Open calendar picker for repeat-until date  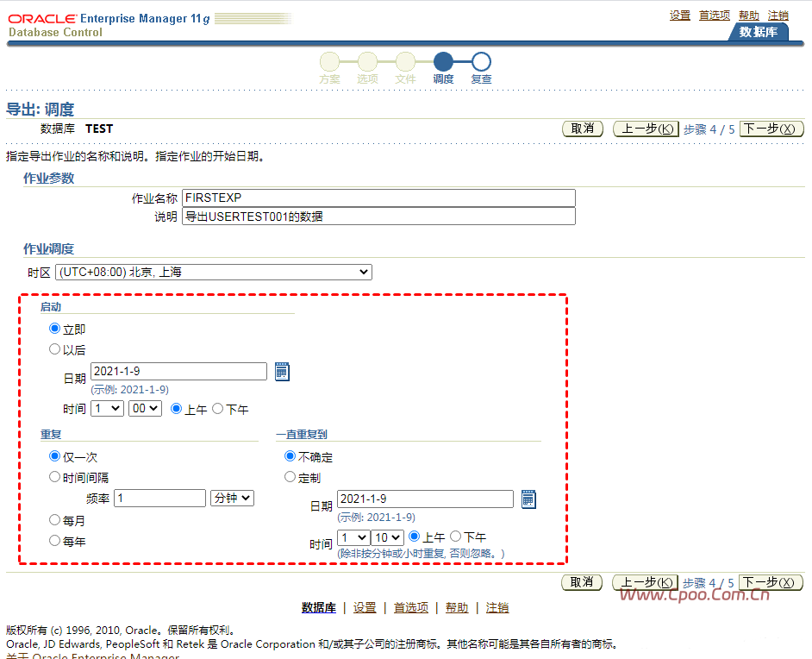pos(528,499)
